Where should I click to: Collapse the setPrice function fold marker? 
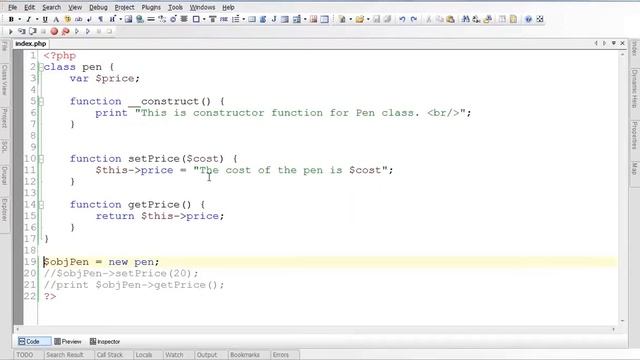(x=41, y=159)
